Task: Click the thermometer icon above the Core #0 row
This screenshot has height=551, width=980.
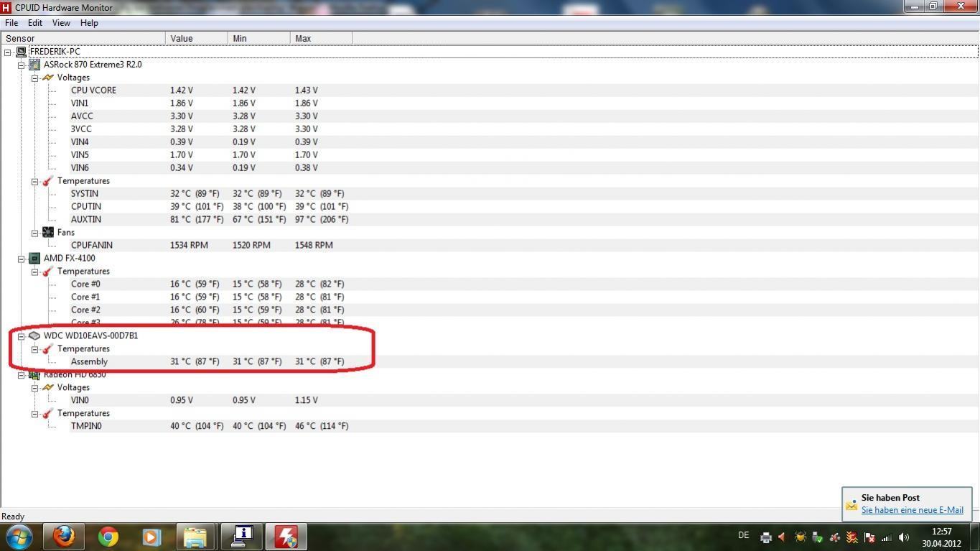Action: coord(48,272)
